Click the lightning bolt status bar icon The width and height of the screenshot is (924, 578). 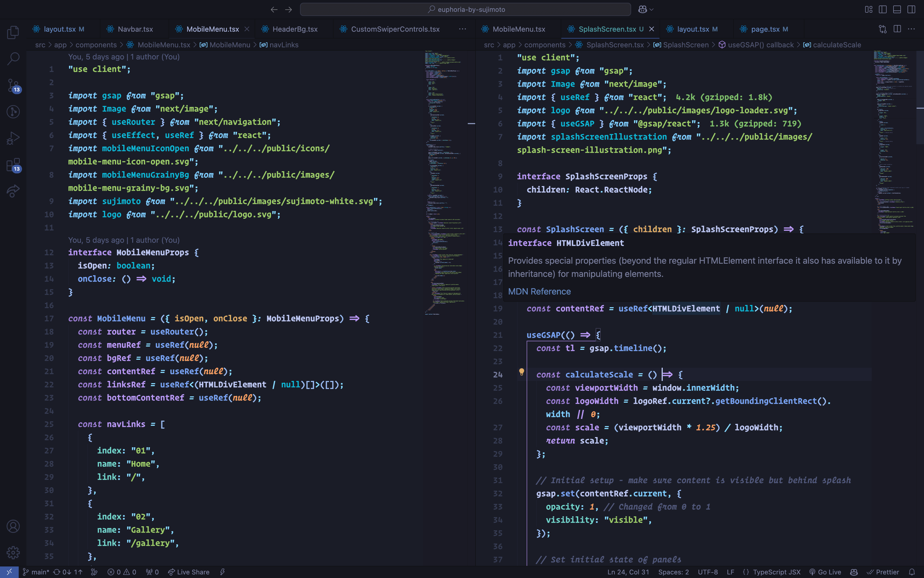[222, 572]
